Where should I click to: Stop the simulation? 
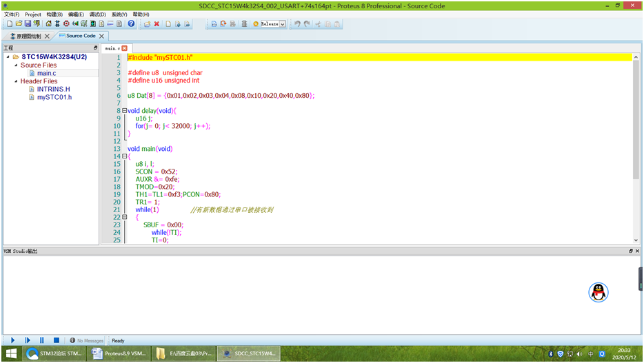click(57, 340)
